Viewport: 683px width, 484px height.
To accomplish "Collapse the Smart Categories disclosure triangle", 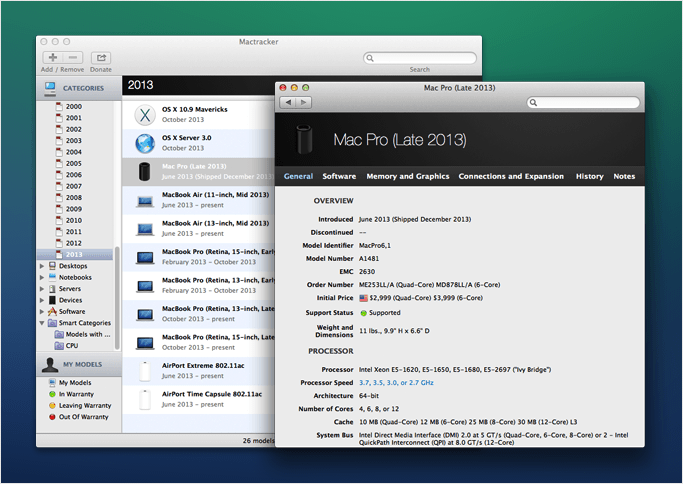I will pos(42,323).
